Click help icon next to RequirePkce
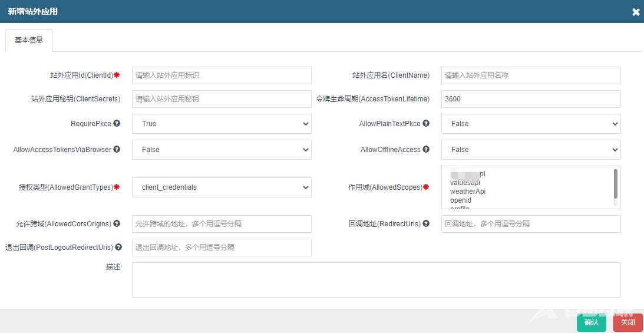 coord(117,124)
